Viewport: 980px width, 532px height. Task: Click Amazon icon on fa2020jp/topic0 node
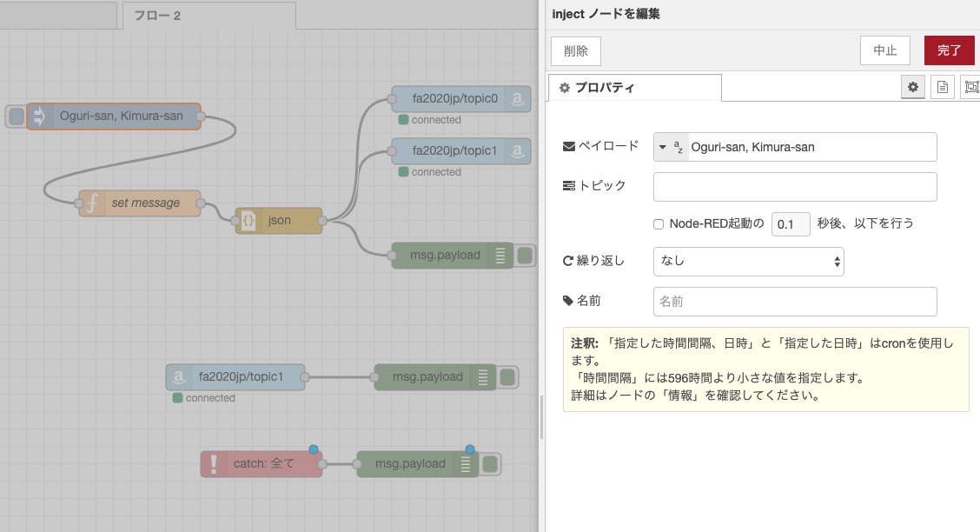pyautogui.click(x=518, y=99)
